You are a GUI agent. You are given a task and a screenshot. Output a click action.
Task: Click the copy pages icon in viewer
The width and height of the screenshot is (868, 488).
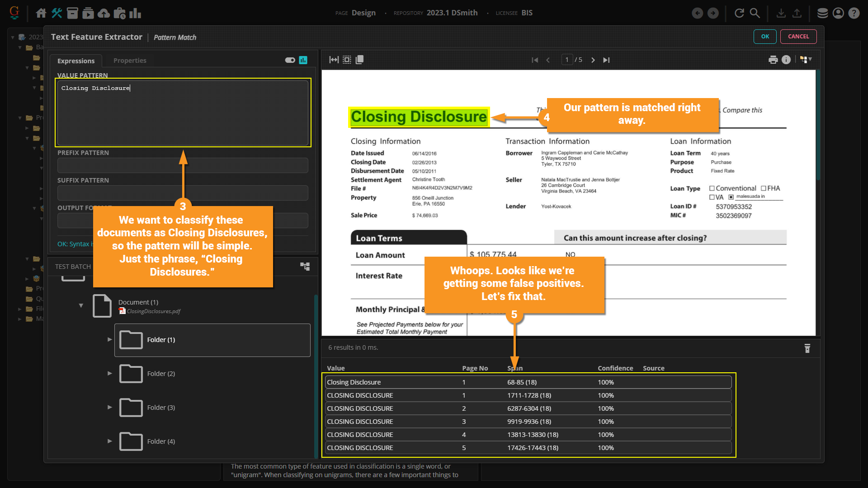click(x=359, y=60)
